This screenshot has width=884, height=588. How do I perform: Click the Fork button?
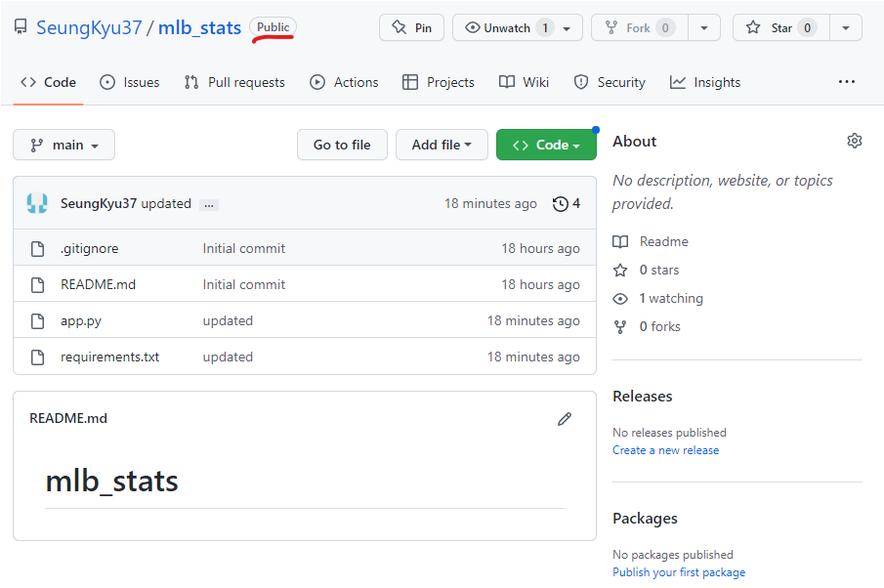click(x=640, y=27)
